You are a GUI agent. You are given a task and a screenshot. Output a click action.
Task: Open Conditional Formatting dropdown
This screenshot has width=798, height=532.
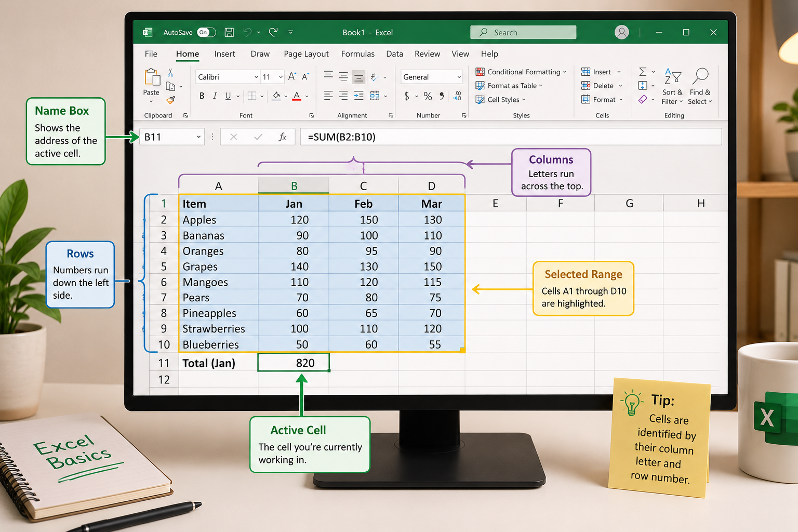coord(522,72)
